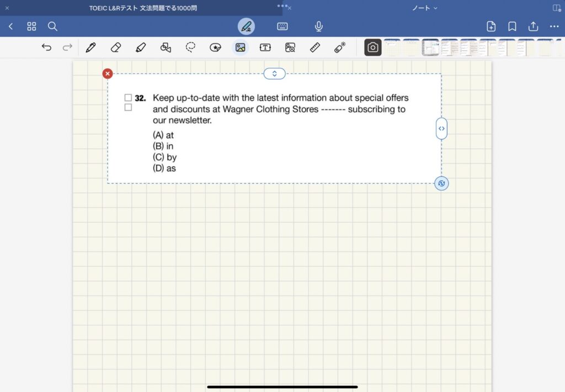Select the Text box tool
This screenshot has width=565, height=392.
pos(265,47)
